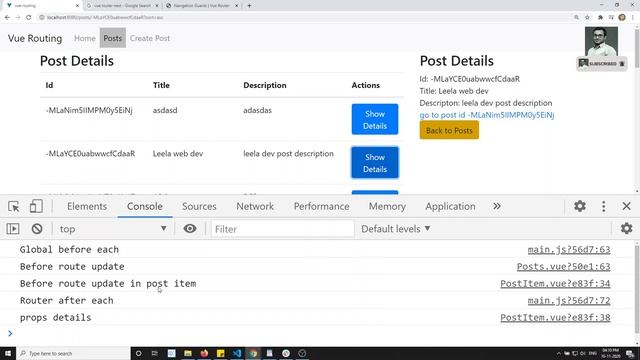
Task: Reload the page with the refresh icon
Action: pos(29,17)
